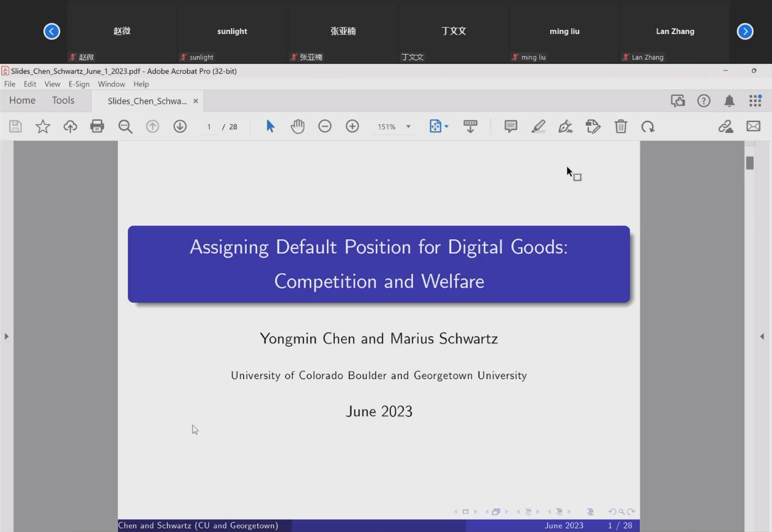Zoom in with plus button

coord(353,126)
